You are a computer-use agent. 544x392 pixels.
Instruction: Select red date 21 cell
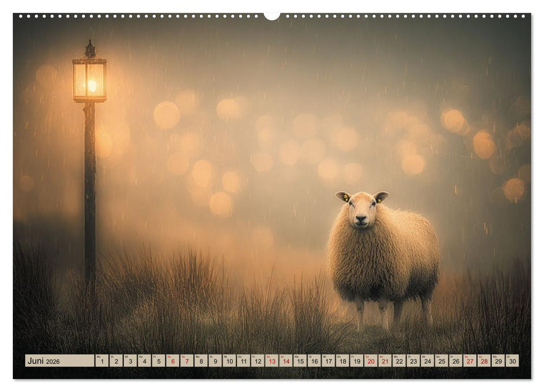(385, 361)
